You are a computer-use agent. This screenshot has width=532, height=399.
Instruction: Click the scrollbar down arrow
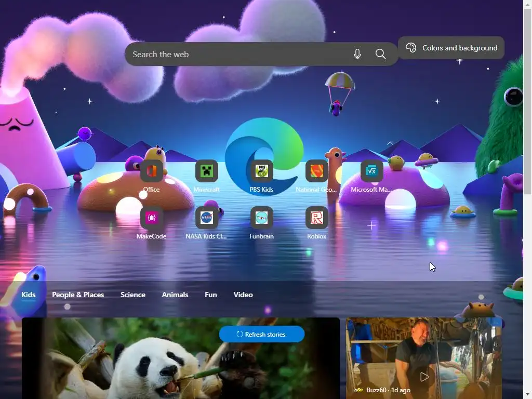pos(528,395)
